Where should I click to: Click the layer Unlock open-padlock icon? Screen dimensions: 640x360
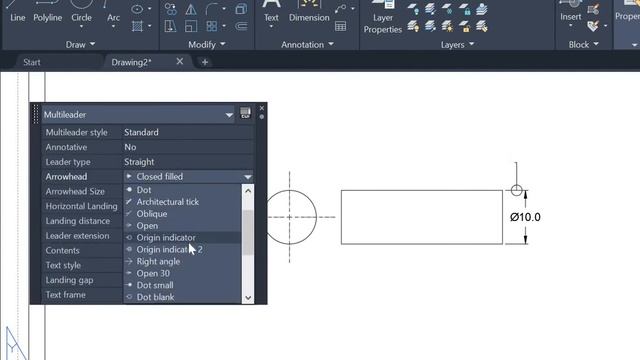tap(464, 27)
